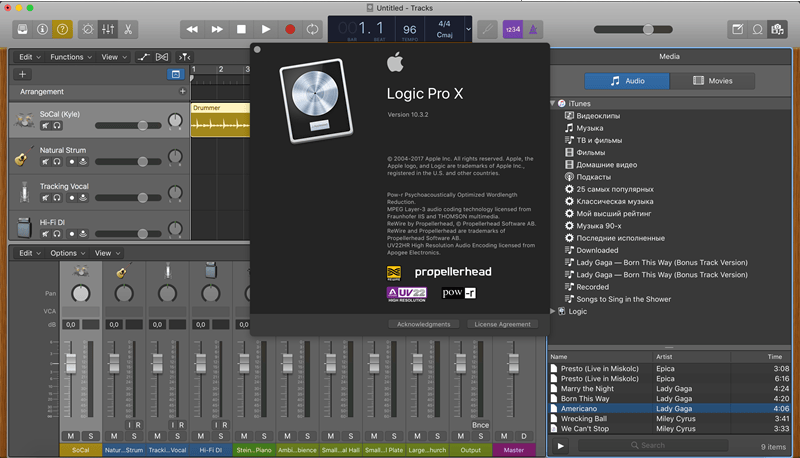Toggle R record button on Natur...Strum strip
The image size is (800, 458).
[138, 425]
